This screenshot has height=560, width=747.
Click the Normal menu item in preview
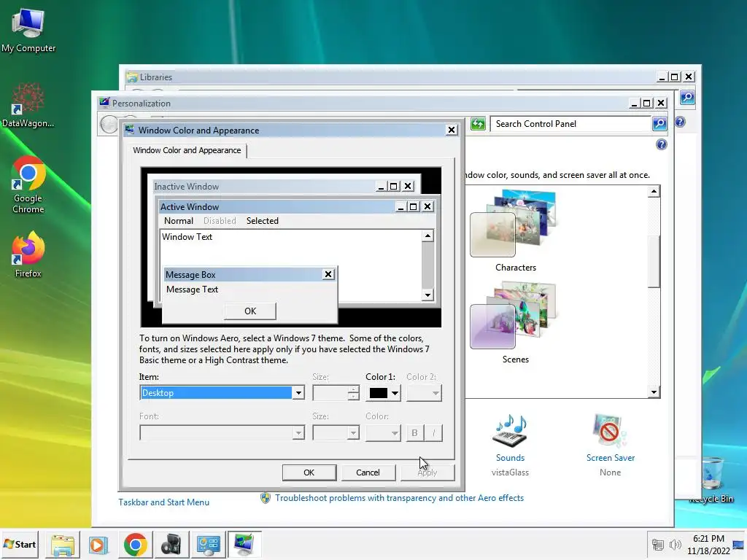click(x=179, y=221)
